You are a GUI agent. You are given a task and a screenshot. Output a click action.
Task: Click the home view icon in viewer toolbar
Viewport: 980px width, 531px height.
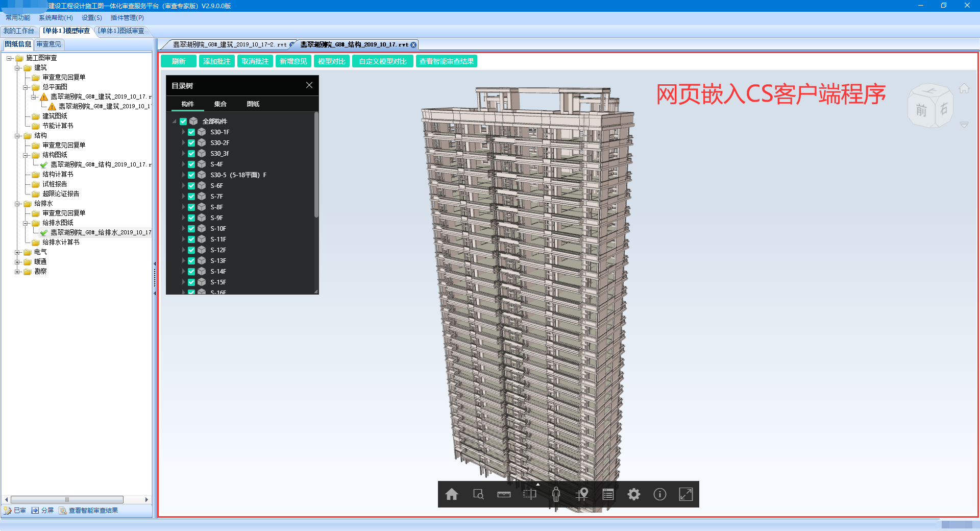(x=452, y=494)
